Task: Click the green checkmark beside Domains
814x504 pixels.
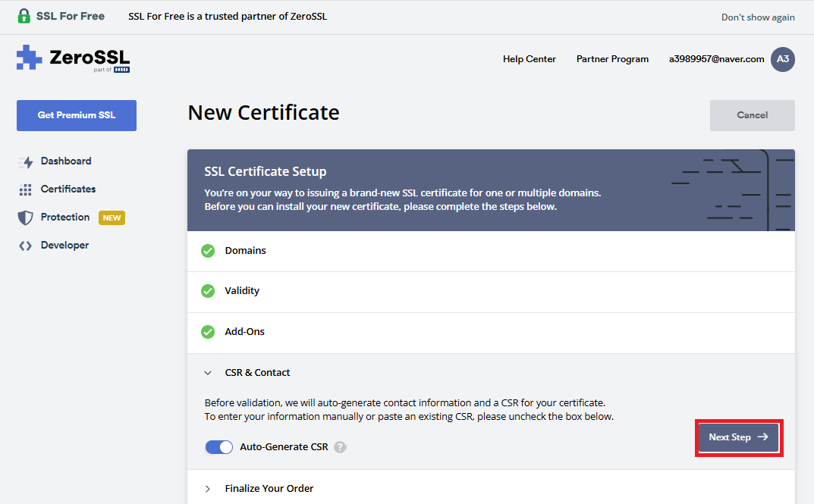Action: (x=208, y=251)
